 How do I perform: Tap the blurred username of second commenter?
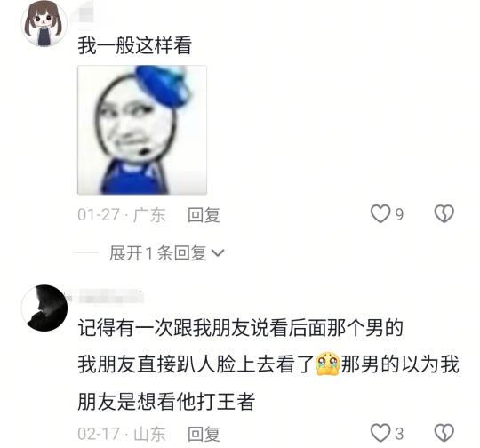pos(110,296)
